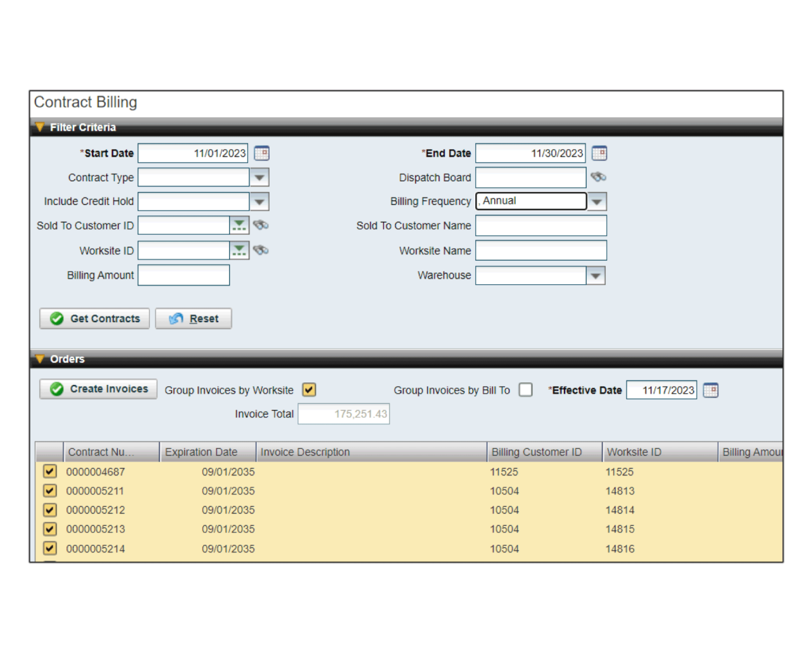Click the Dispatch Board lookup binoculars

point(598,177)
